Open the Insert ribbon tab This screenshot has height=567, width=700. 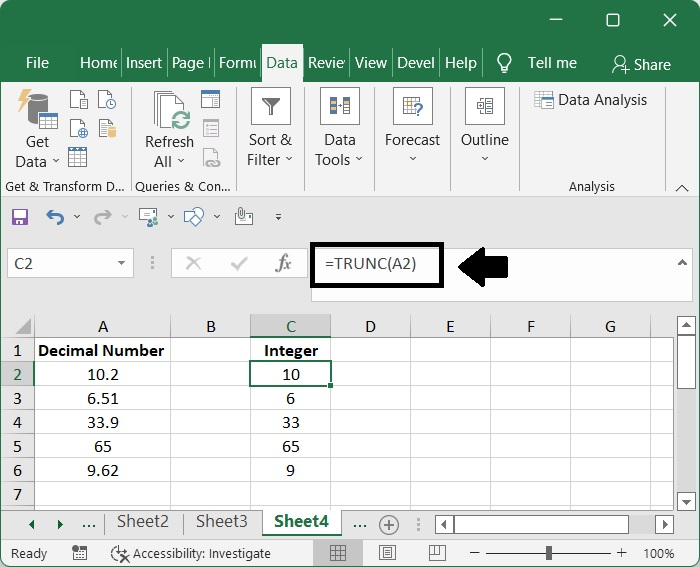[x=144, y=63]
